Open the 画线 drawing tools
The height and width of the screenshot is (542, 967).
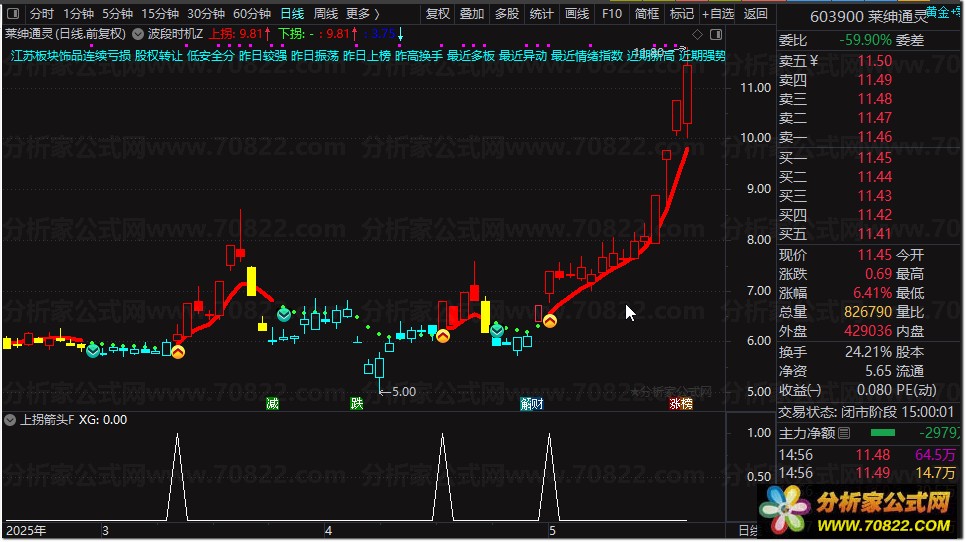point(577,14)
